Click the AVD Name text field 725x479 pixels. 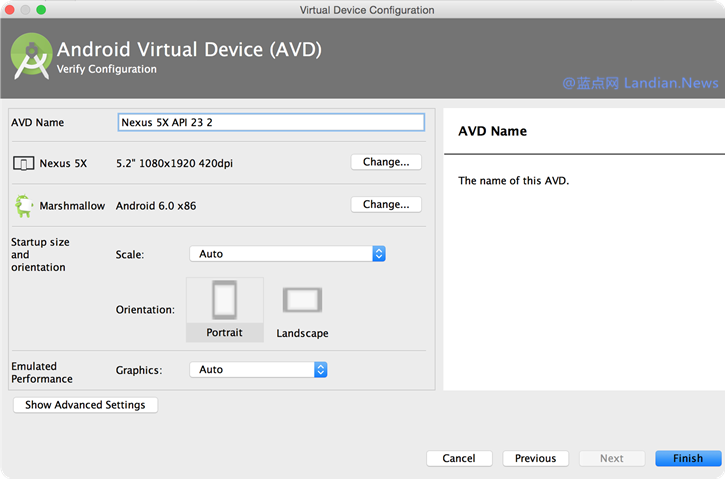point(271,122)
